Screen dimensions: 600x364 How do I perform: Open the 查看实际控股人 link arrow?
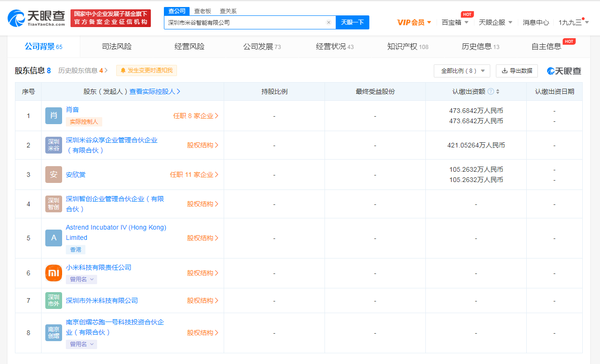(155, 91)
